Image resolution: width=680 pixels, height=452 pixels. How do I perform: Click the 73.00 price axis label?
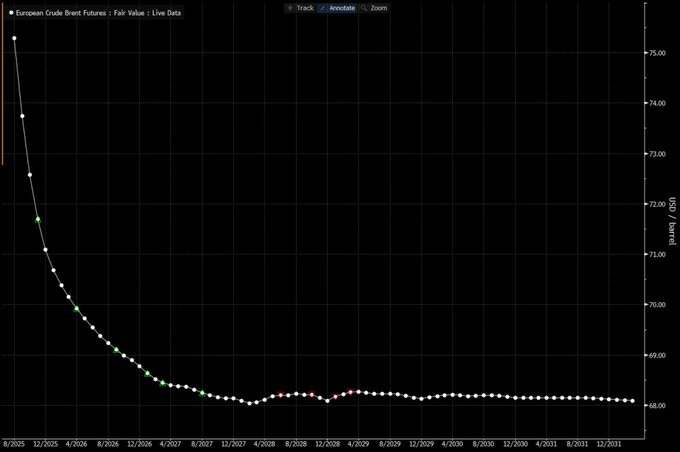(x=657, y=154)
